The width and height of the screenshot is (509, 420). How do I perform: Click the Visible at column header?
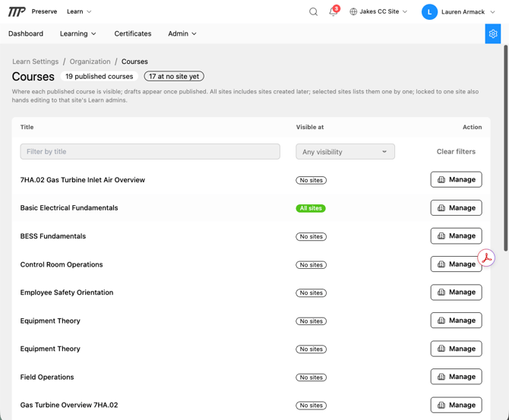(310, 128)
